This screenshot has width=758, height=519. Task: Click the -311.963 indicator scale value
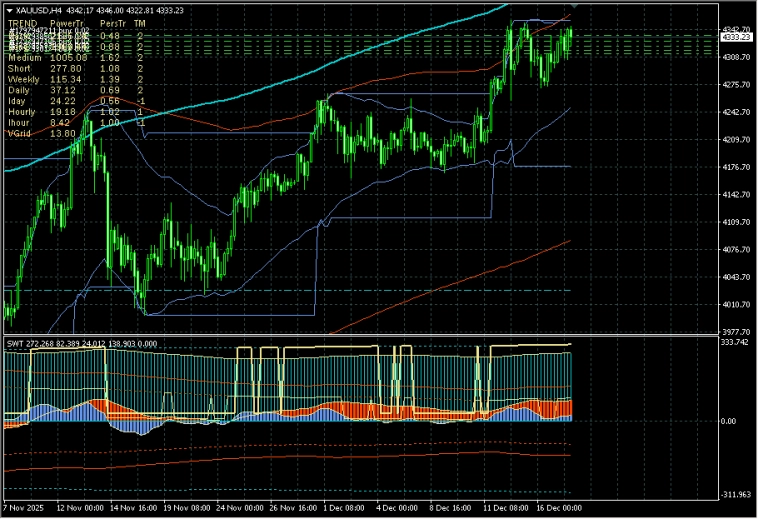(735, 494)
